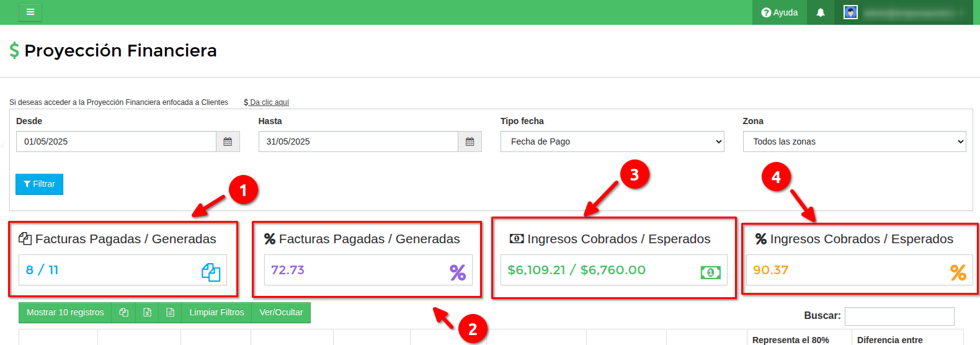Open the Desde calendar picker

228,141
